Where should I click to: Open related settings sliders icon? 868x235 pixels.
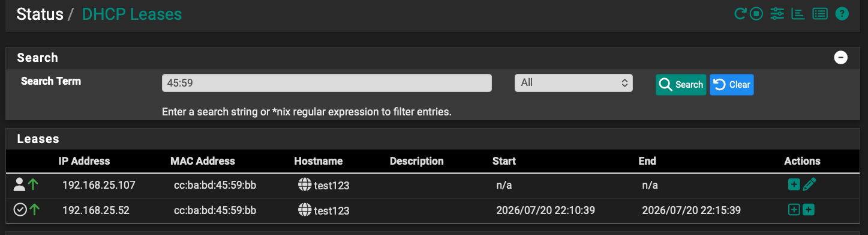point(777,13)
